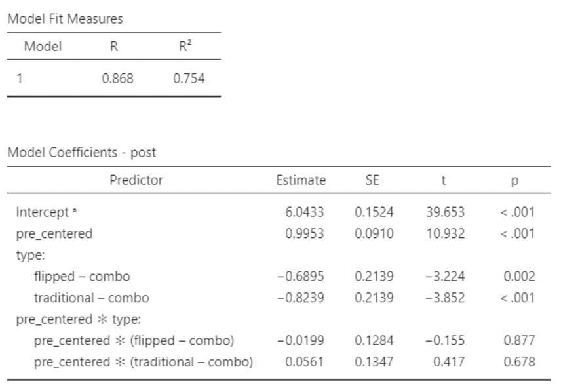This screenshot has width=561, height=392.
Task: Click the R² value 0.754
Action: 188,79
